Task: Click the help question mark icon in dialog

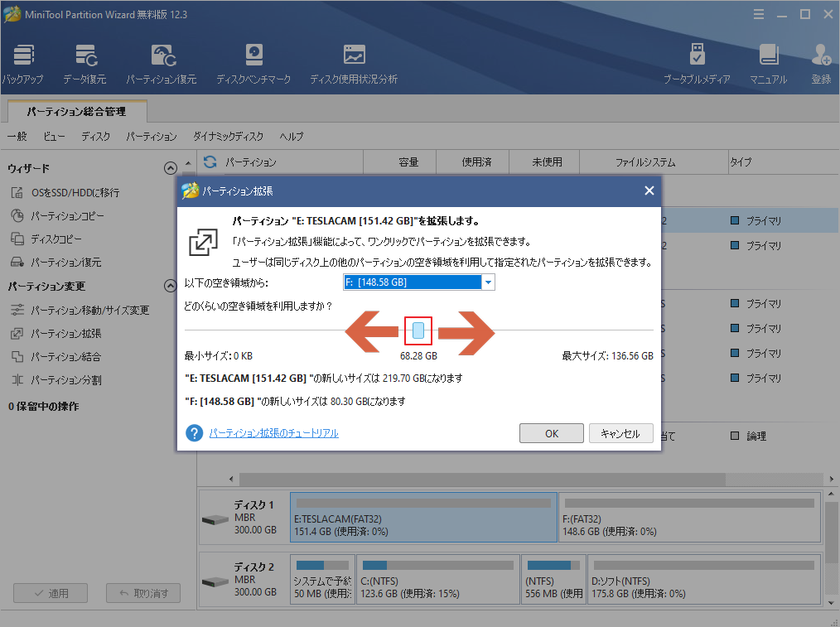Action: tap(195, 432)
